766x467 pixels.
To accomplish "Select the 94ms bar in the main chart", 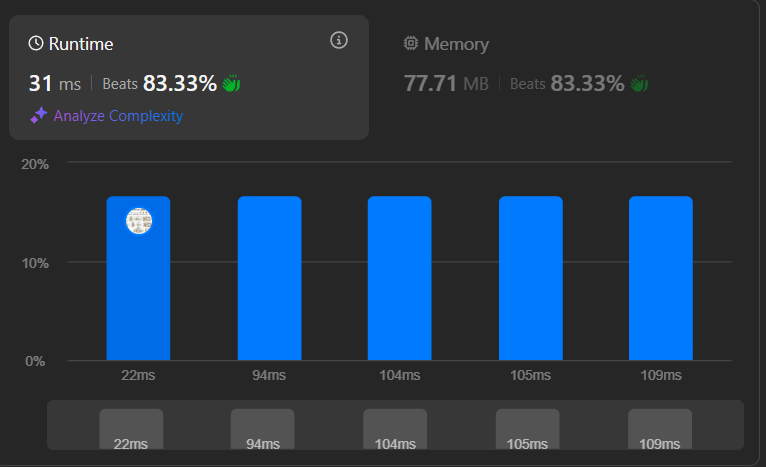I will [x=269, y=278].
